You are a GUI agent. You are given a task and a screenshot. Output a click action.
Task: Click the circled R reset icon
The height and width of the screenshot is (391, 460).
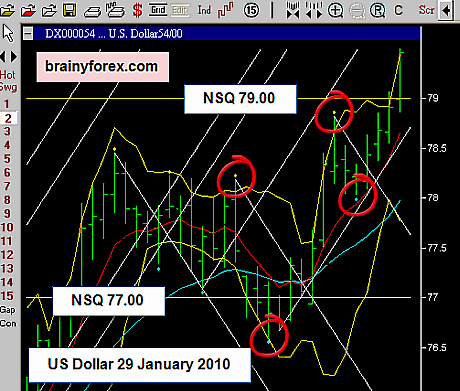coord(377,10)
